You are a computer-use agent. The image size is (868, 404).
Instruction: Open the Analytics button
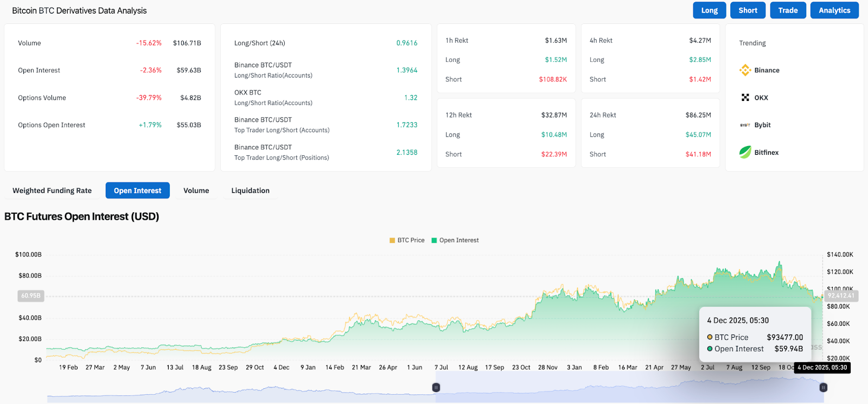coord(834,10)
